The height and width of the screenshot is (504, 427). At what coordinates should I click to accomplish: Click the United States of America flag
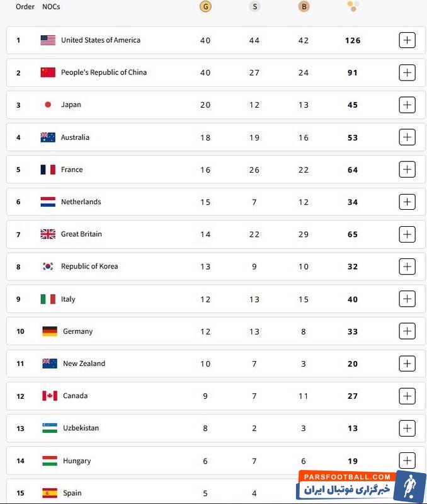click(x=48, y=40)
